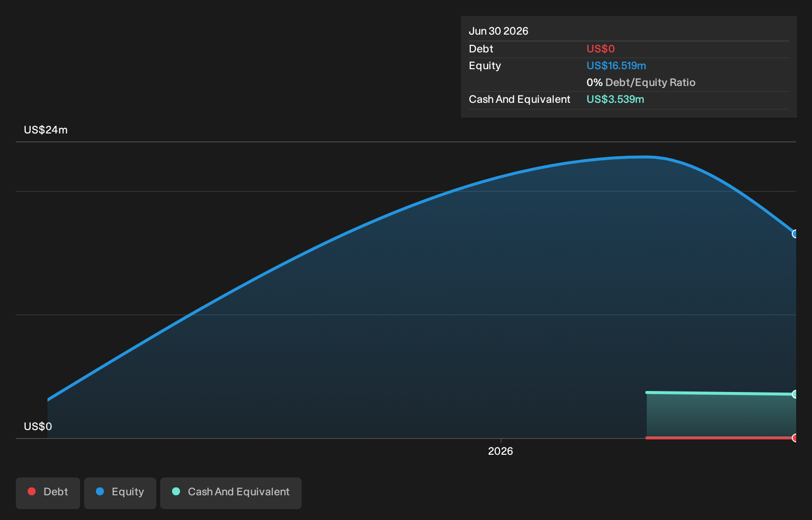The height and width of the screenshot is (520, 812).
Task: Click the teal Cash And Equivalent legend dot
Action: pyautogui.click(x=176, y=491)
